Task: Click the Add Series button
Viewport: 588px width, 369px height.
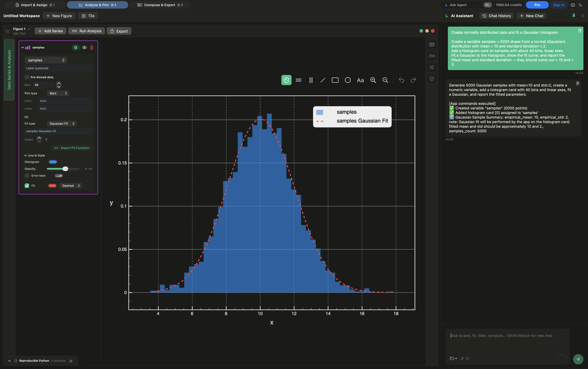Action: [50, 31]
